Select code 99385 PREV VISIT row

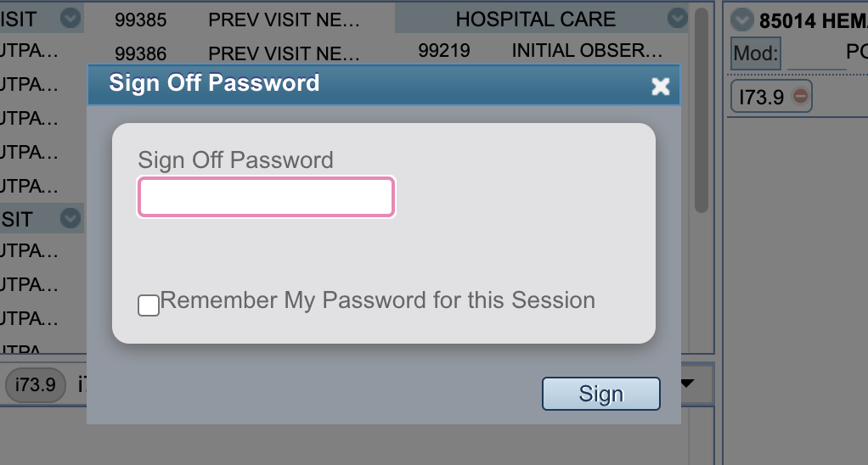click(x=238, y=19)
